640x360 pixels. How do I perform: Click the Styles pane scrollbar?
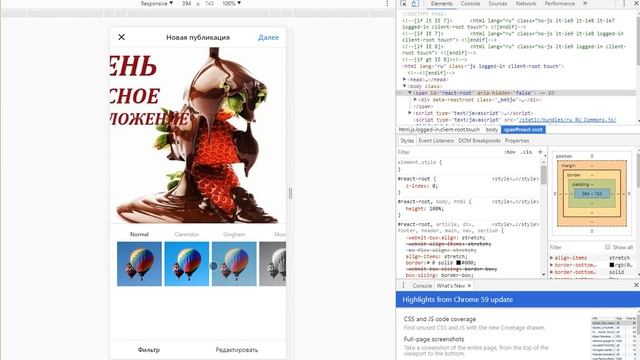pos(544,175)
